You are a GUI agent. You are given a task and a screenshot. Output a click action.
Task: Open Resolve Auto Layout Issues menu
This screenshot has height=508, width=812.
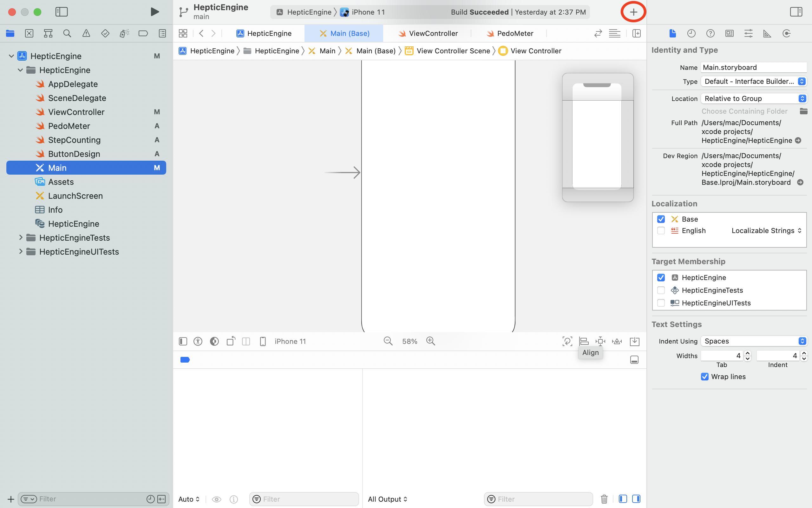[x=617, y=341]
